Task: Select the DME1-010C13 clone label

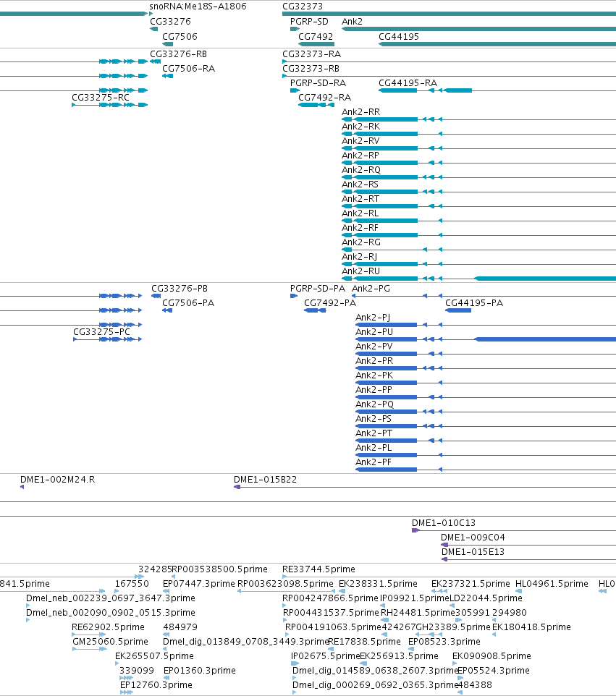Action: point(444,523)
